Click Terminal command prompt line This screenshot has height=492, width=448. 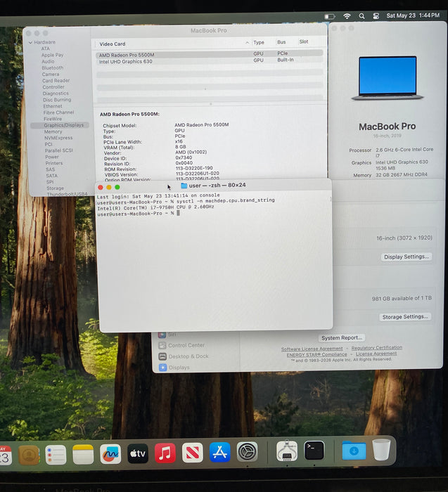[139, 214]
